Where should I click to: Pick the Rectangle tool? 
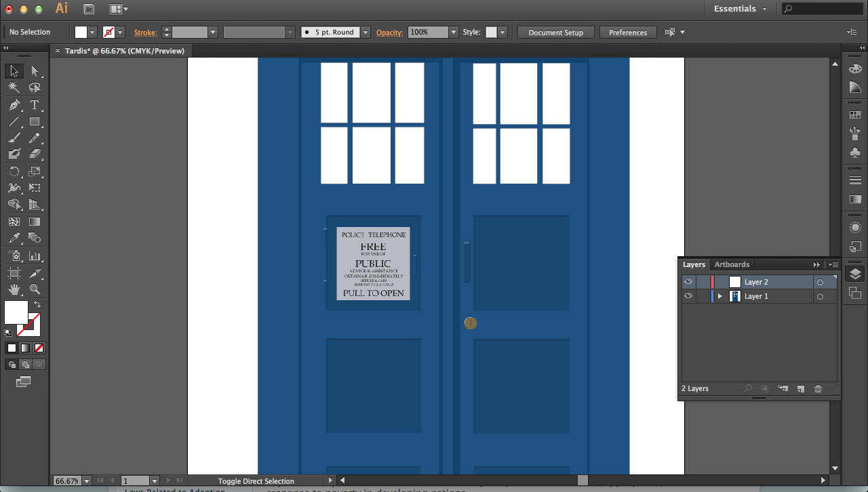pyautogui.click(x=35, y=122)
